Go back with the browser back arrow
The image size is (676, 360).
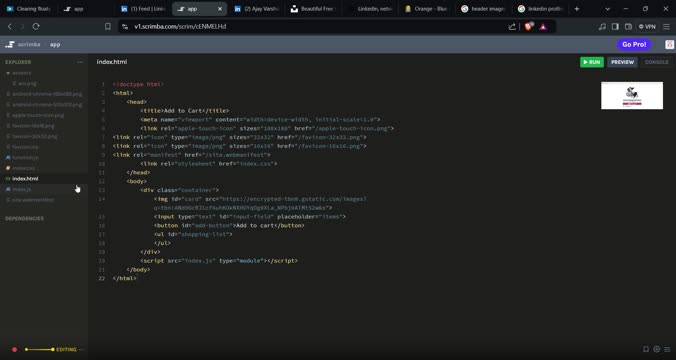click(x=10, y=27)
